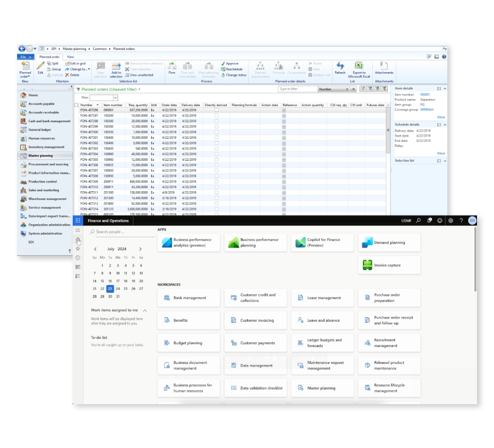Click the MINMAX coverage group link
494x448 pixels.
coord(427,109)
